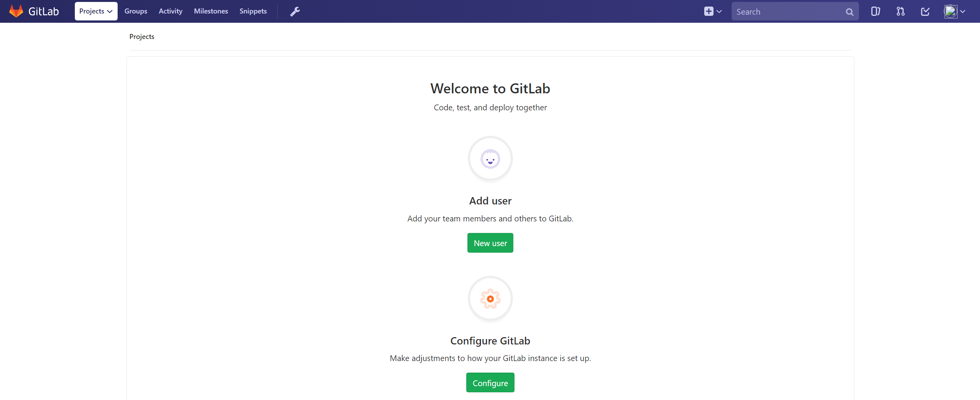Open the Admin area wrench icon

[295, 12]
